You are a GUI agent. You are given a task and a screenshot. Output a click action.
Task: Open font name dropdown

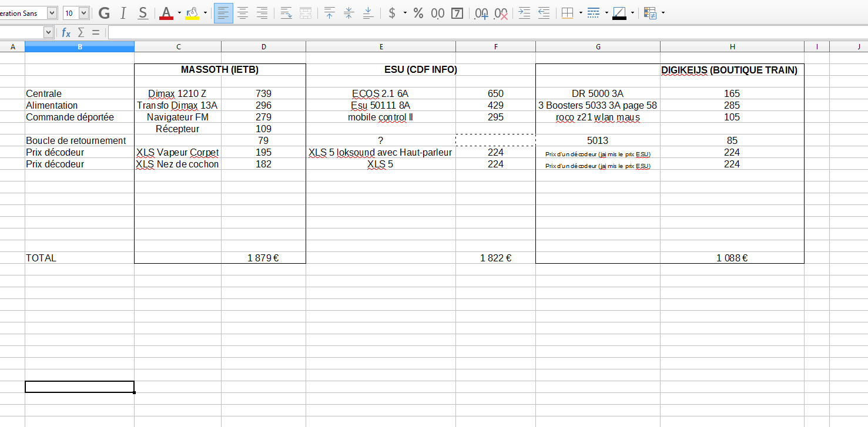click(x=52, y=13)
